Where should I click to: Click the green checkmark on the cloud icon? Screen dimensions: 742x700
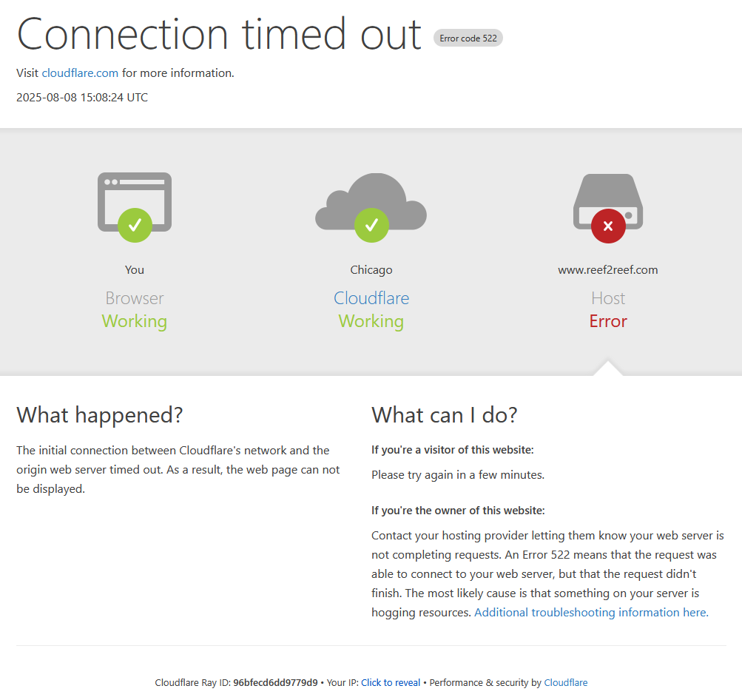[371, 225]
